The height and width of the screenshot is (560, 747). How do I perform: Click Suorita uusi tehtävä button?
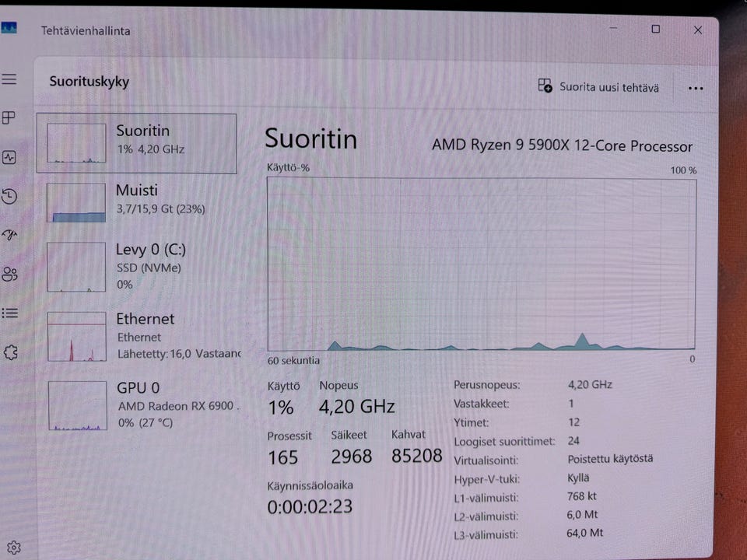598,86
